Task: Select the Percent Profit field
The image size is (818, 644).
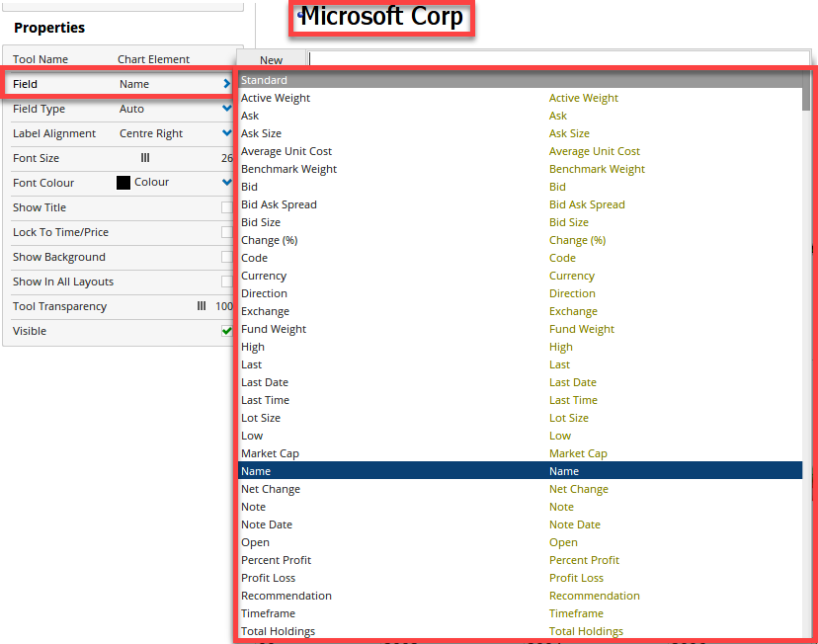Action: click(x=520, y=560)
